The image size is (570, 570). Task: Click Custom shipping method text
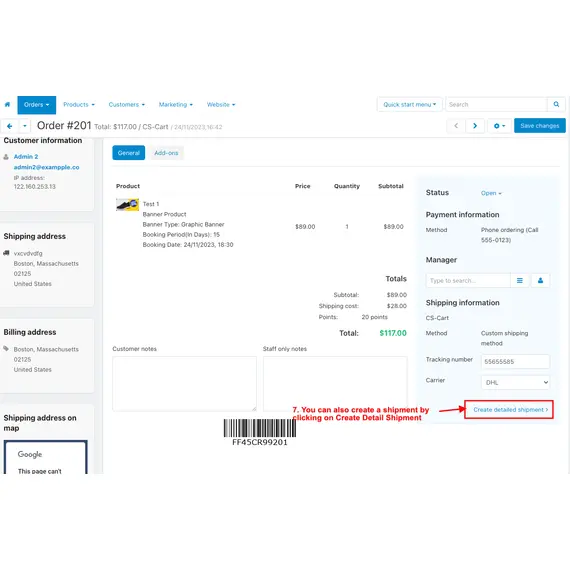coord(504,338)
